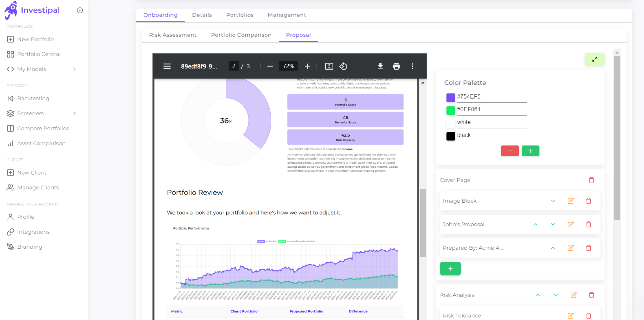The height and width of the screenshot is (320, 644).
Task: Add a new section with the green plus button
Action: click(450, 268)
